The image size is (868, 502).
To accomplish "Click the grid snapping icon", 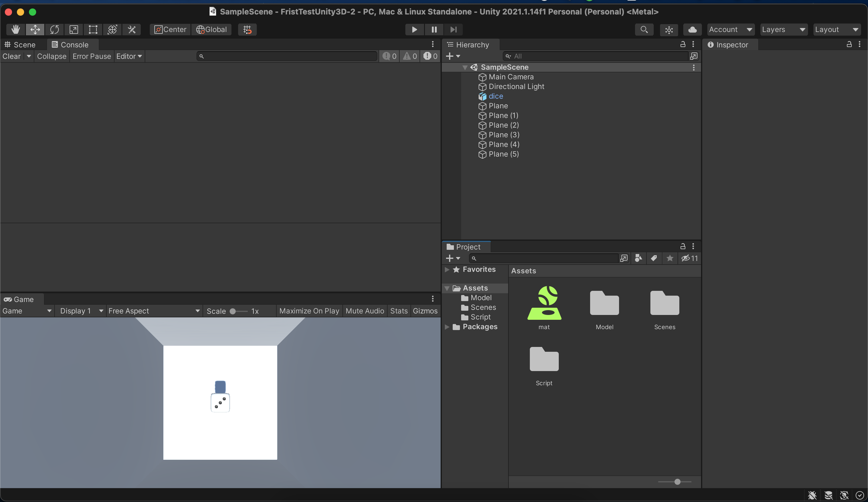I will click(247, 30).
